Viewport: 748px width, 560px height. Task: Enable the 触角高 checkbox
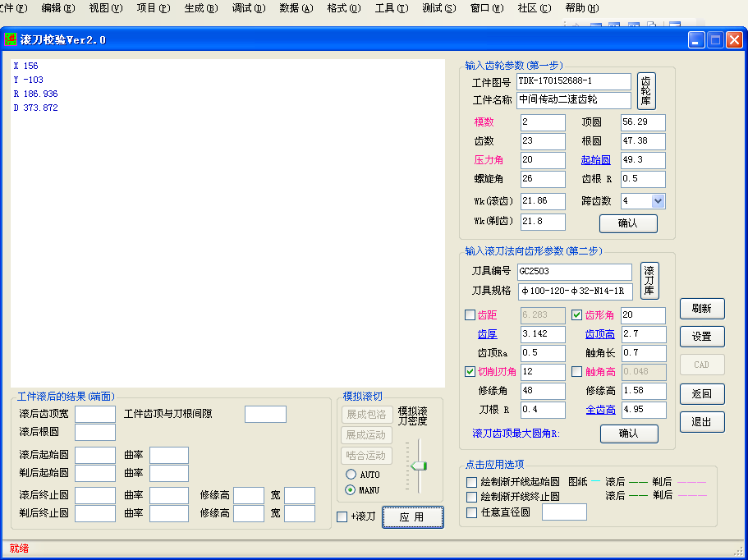click(x=576, y=372)
